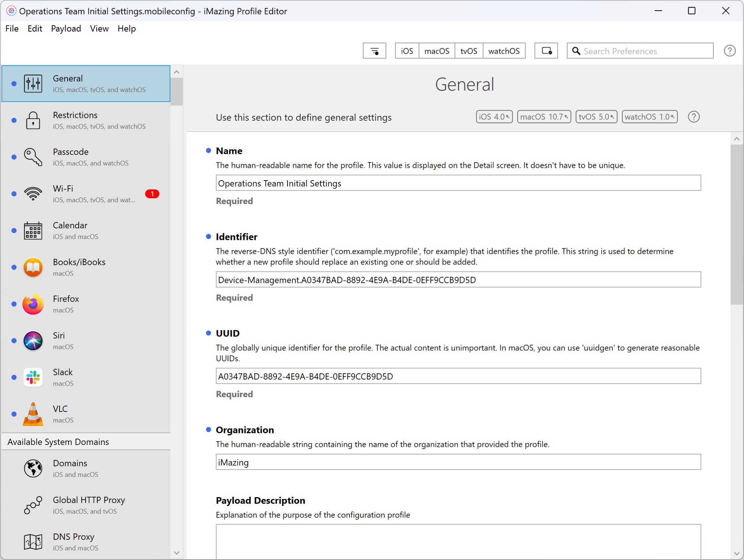Click the Organization text field

[x=458, y=462]
